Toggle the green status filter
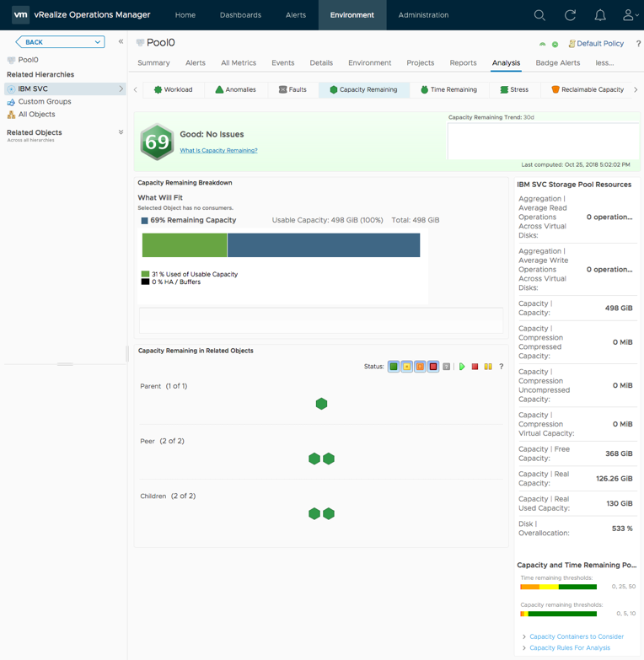644x660 pixels. 394,367
